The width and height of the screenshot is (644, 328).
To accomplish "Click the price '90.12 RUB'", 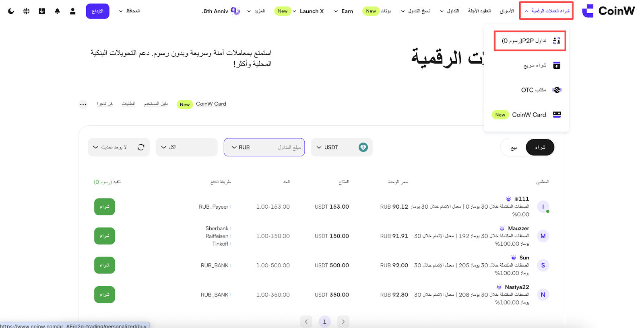I will [394, 207].
